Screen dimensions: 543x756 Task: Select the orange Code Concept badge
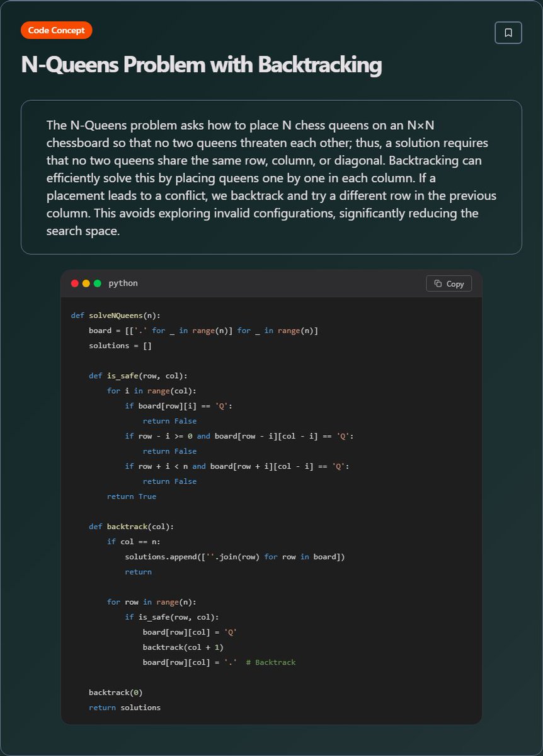point(57,30)
